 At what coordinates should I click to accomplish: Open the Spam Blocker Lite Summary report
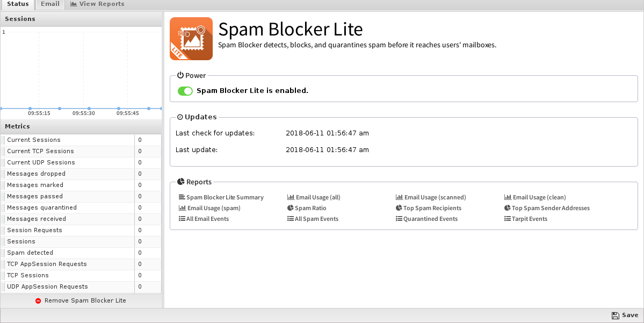221,197
